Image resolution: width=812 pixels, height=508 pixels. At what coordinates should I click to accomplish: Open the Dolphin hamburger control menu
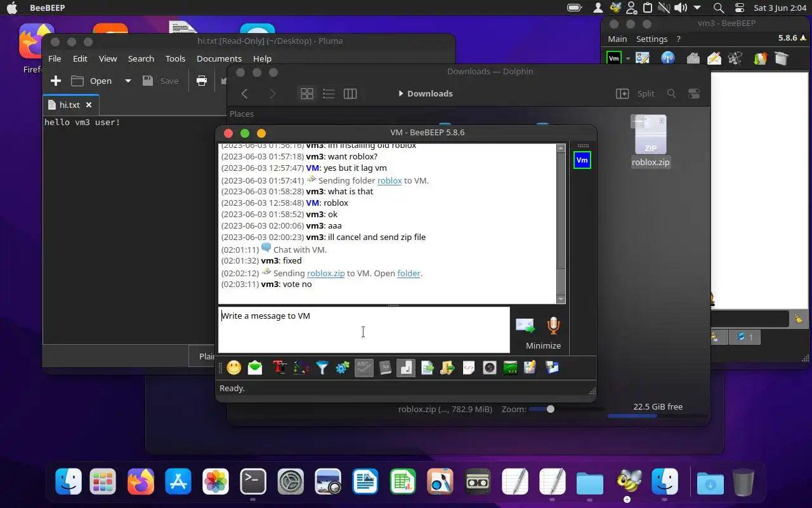(694, 93)
